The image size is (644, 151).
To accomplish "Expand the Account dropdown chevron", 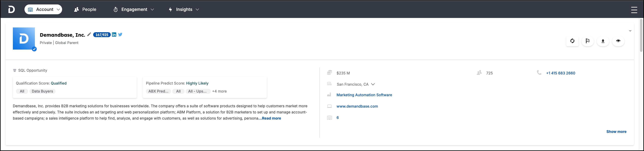I will (x=58, y=10).
